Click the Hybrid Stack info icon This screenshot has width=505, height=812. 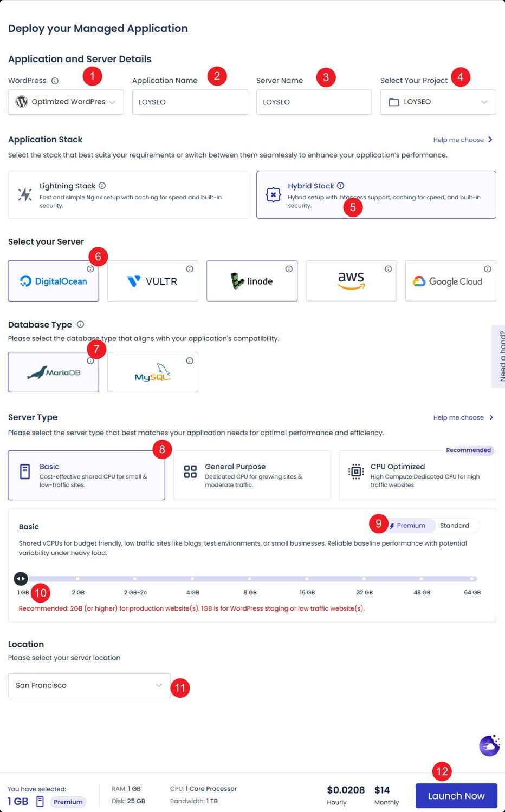340,186
